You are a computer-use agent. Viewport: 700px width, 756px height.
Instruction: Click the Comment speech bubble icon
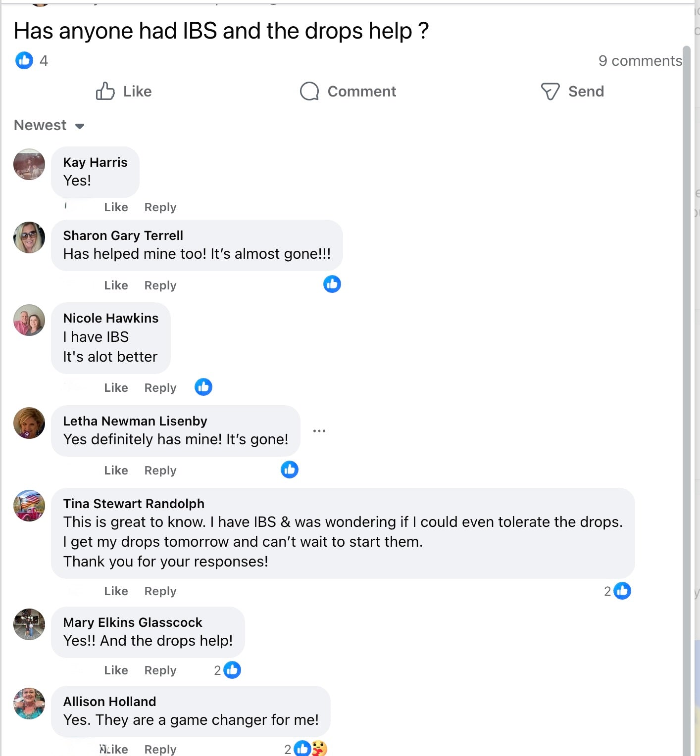pyautogui.click(x=309, y=92)
